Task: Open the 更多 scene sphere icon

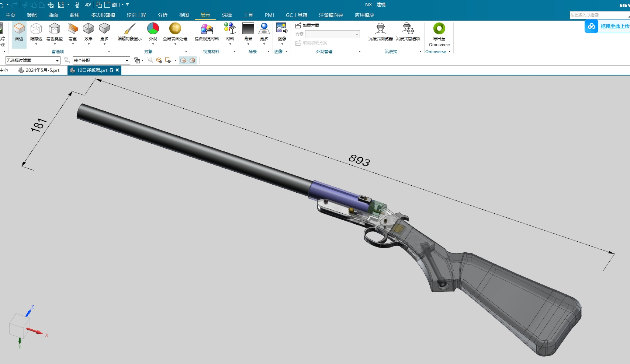Action: tap(264, 29)
